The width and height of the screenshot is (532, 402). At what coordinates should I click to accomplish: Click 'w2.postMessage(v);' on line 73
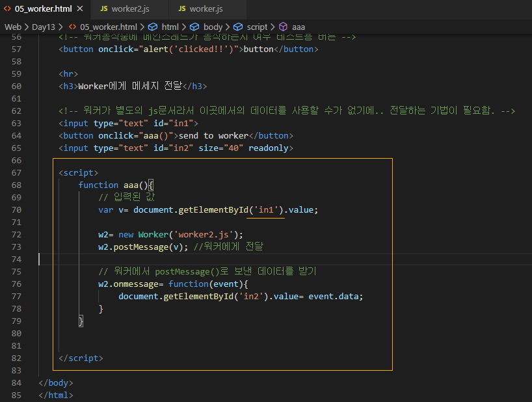143,247
